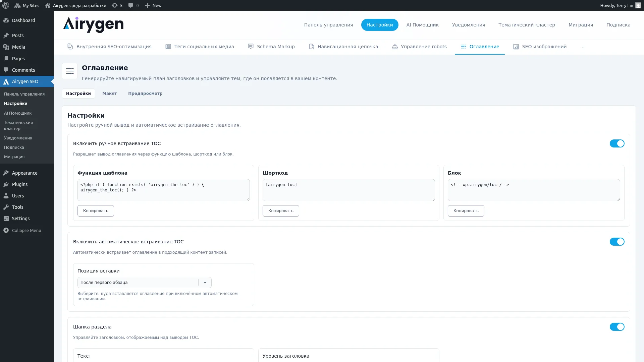Click the plus New content icon

[147, 5]
